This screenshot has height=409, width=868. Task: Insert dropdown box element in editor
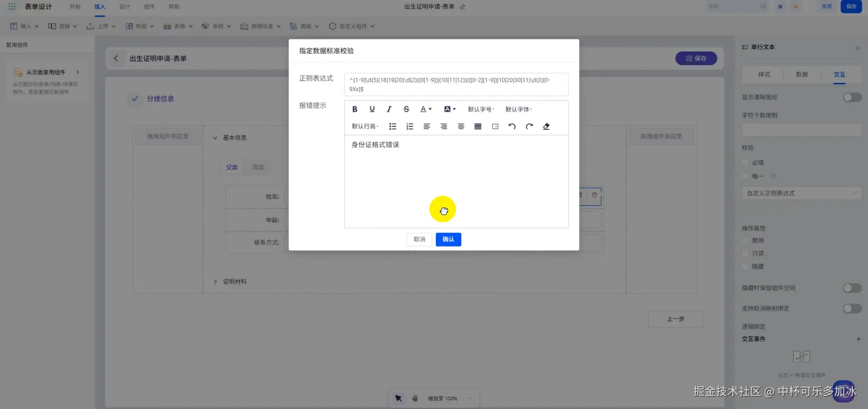point(495,126)
